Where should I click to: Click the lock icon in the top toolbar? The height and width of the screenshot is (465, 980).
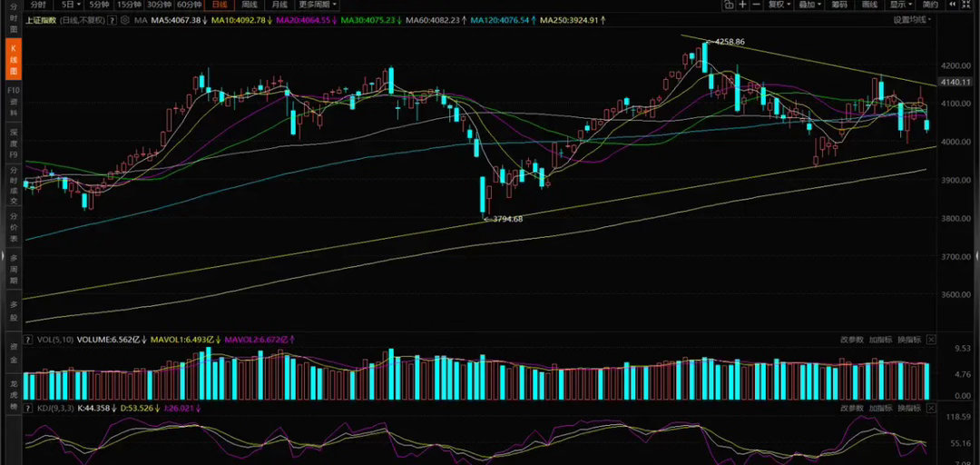(729, 5)
